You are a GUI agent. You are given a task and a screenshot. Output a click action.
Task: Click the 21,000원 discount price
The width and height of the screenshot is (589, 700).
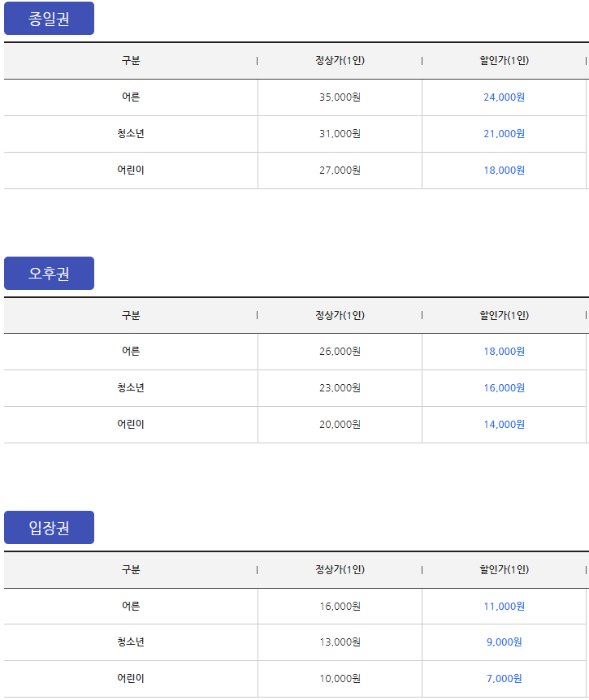(x=505, y=133)
